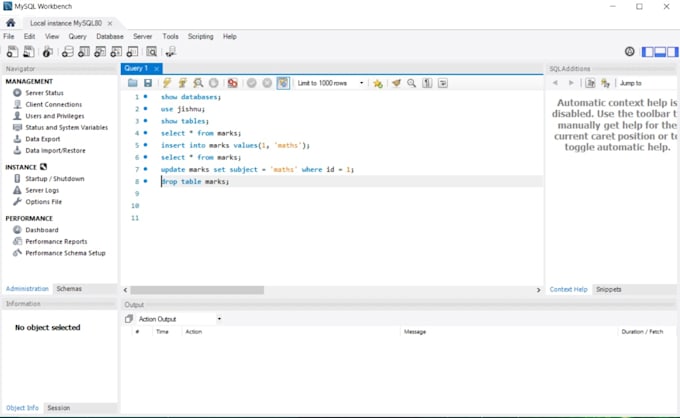Click right arrow of editor horizontal scrollbar
Viewport: 680px width, 418px height.
pos(539,290)
